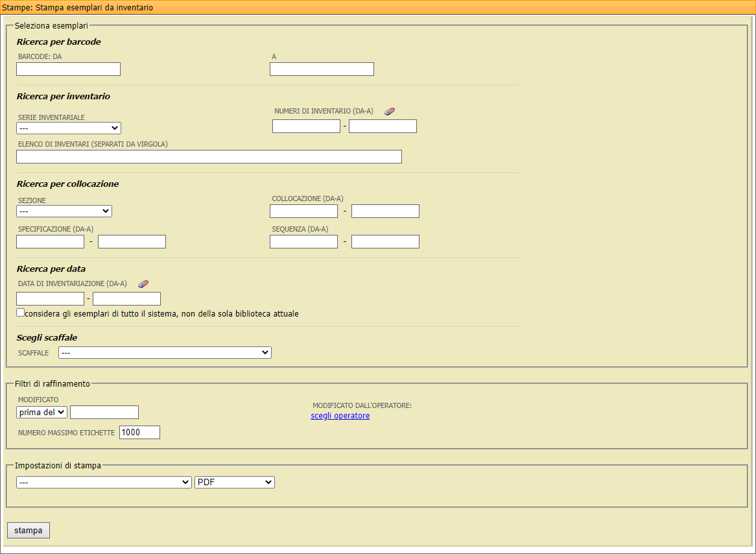756x554 pixels.
Task: Focus the first SEQUENZA range field
Action: point(303,241)
